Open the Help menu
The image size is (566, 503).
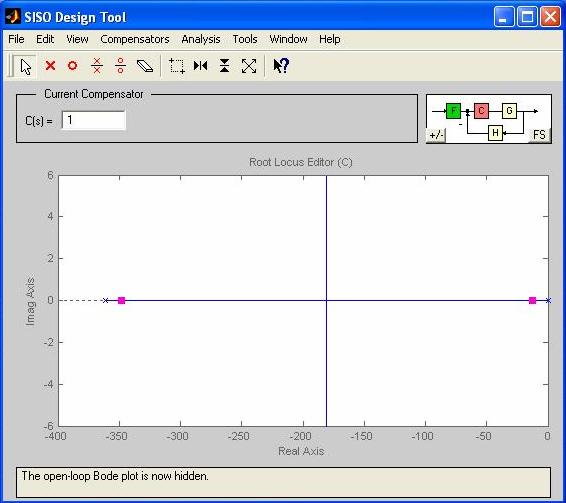(x=330, y=39)
